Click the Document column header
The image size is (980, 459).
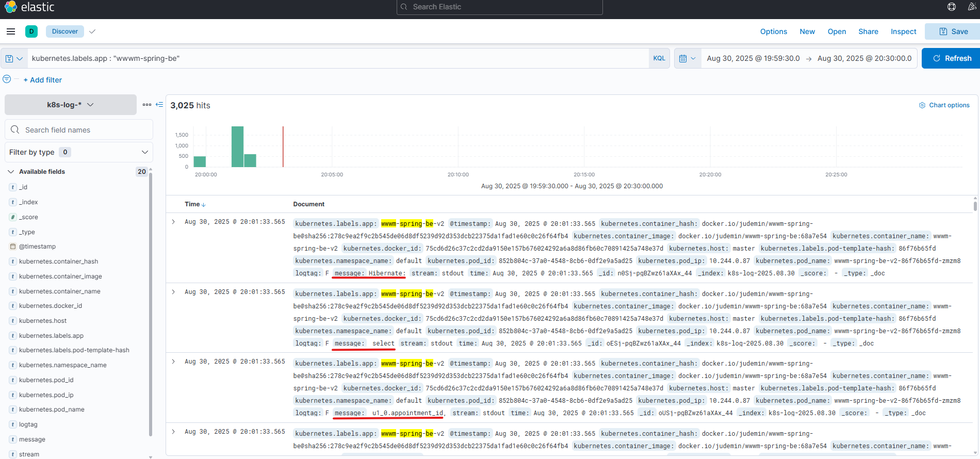point(308,204)
